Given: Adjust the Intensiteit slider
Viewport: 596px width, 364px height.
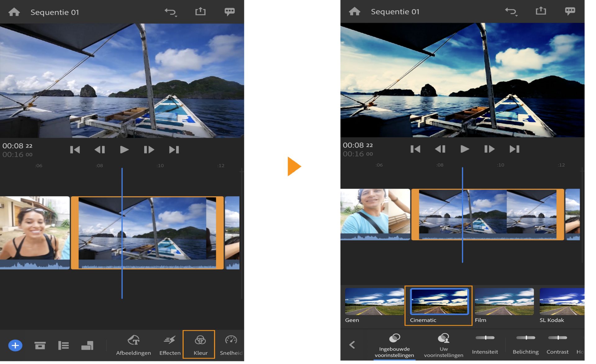Looking at the screenshot, I should coord(485,338).
